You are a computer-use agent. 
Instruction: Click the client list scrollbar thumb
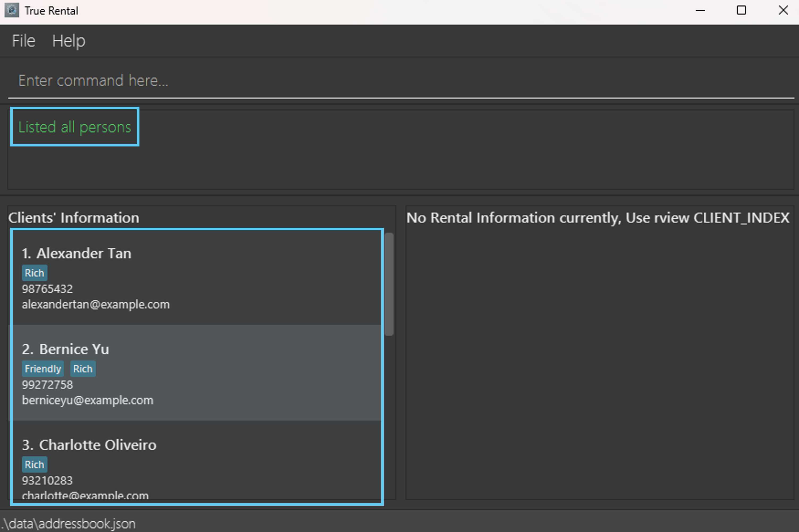(x=389, y=284)
